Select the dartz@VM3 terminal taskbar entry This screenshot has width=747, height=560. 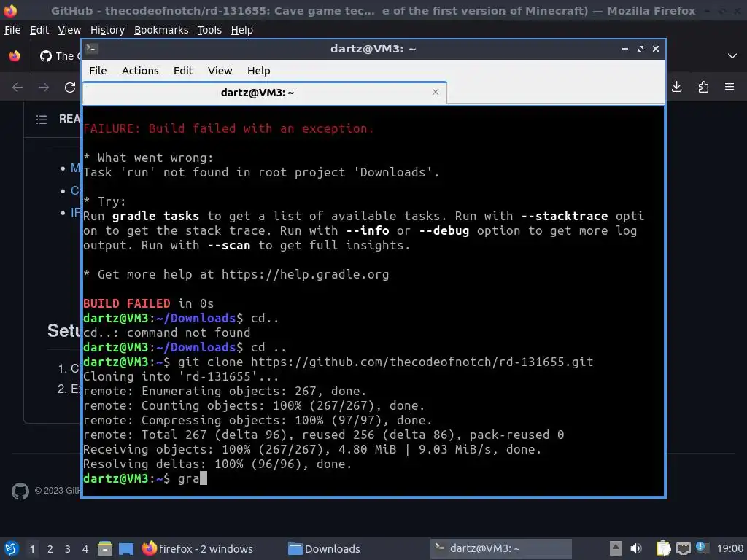click(x=501, y=548)
